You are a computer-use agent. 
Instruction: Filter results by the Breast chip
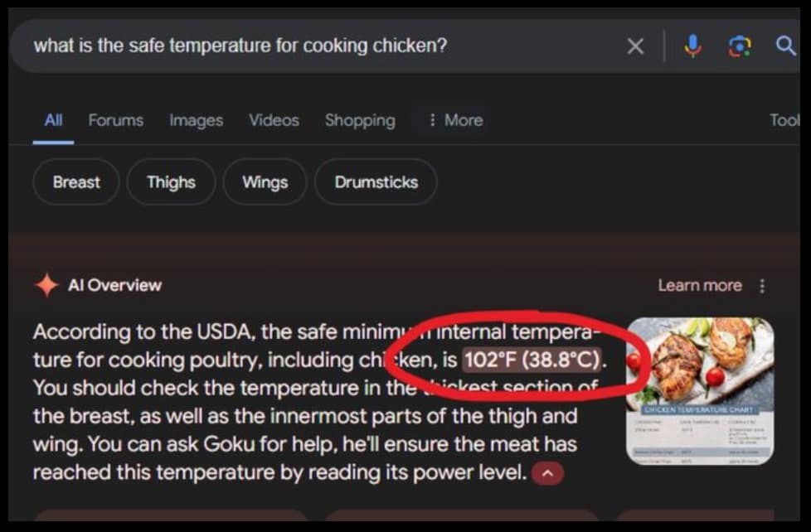point(76,182)
